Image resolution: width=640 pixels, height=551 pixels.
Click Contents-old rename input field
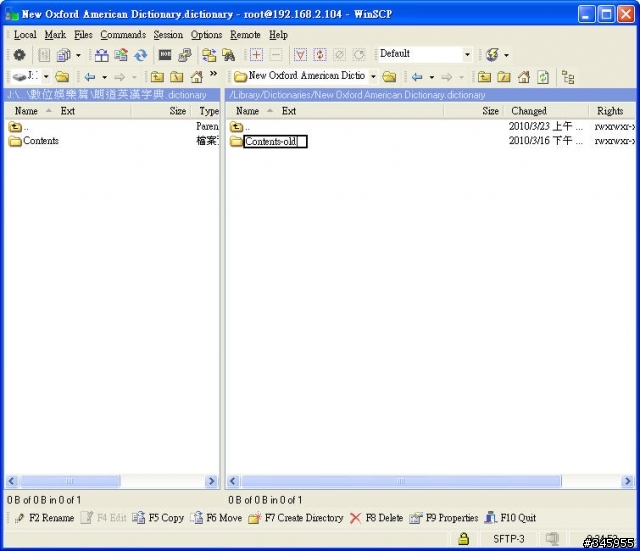click(275, 142)
